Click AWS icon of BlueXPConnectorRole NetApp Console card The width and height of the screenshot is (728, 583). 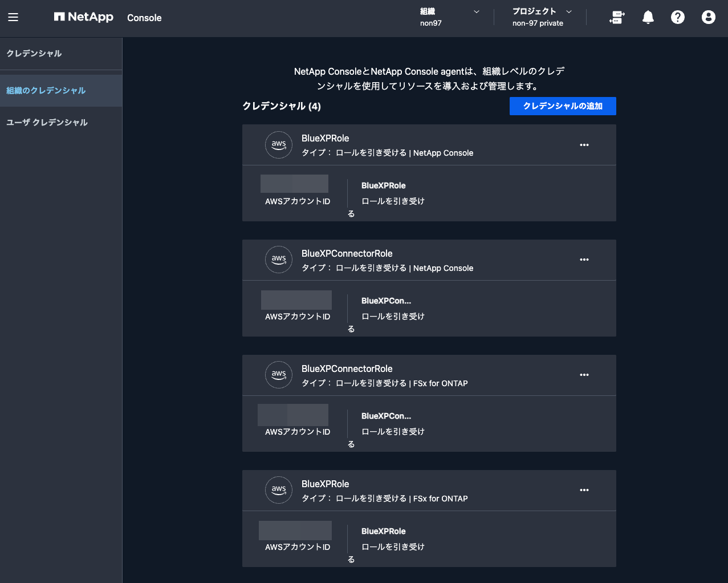[x=279, y=260]
